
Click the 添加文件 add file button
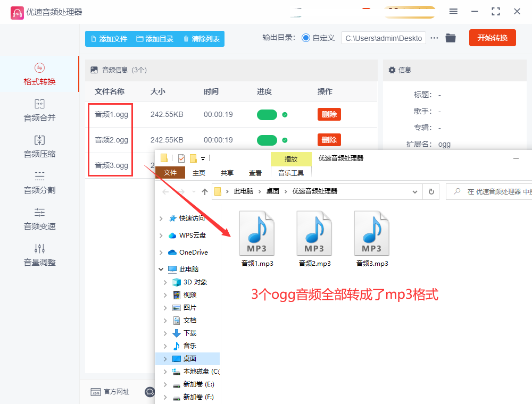(109, 39)
